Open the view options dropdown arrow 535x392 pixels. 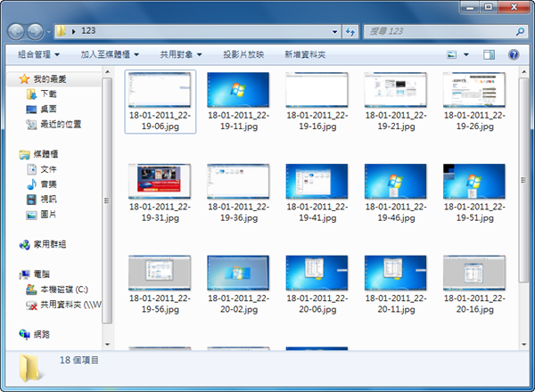click(x=466, y=54)
